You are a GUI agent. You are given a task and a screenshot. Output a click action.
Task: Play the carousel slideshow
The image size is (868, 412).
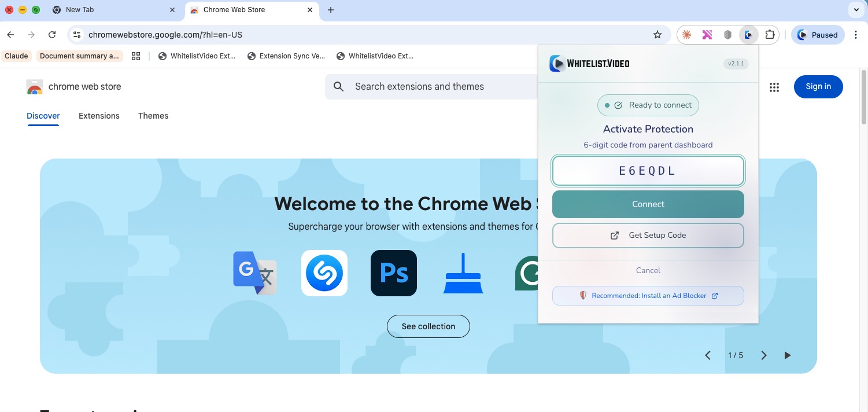[787, 355]
